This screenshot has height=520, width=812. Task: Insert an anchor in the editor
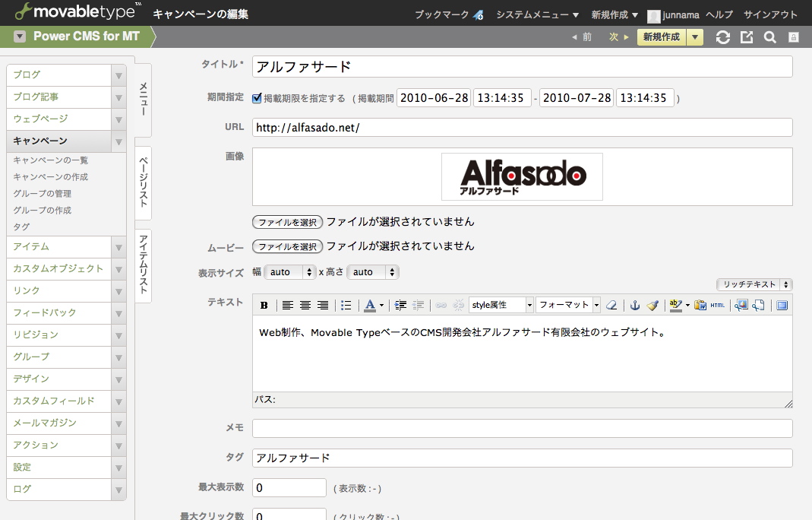click(635, 306)
